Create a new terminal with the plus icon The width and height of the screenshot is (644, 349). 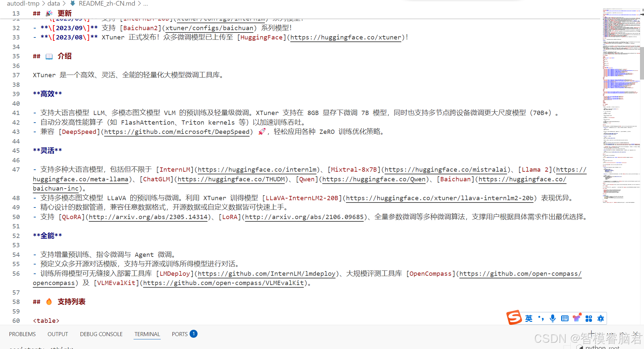[x=591, y=333]
